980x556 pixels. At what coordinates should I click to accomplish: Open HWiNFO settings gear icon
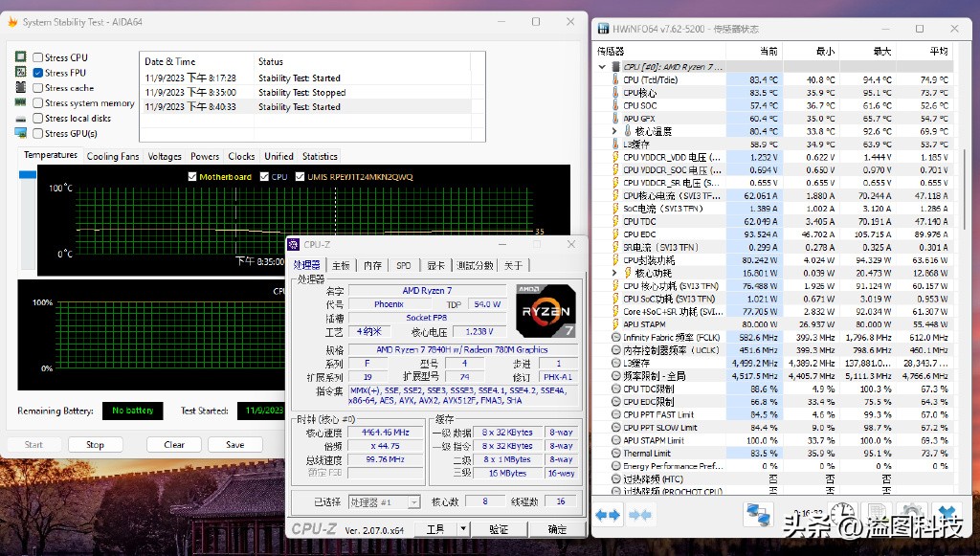[912, 514]
